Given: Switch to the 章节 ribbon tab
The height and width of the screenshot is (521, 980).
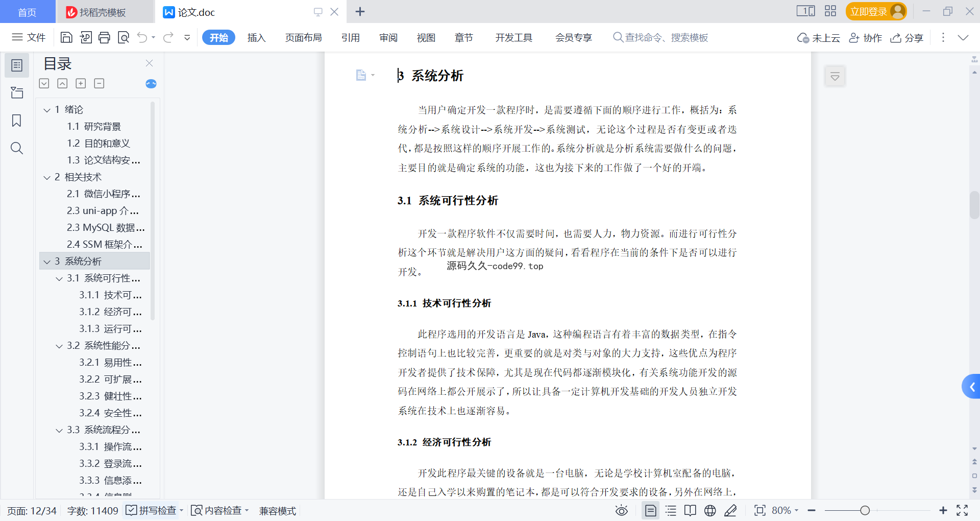Looking at the screenshot, I should point(464,37).
